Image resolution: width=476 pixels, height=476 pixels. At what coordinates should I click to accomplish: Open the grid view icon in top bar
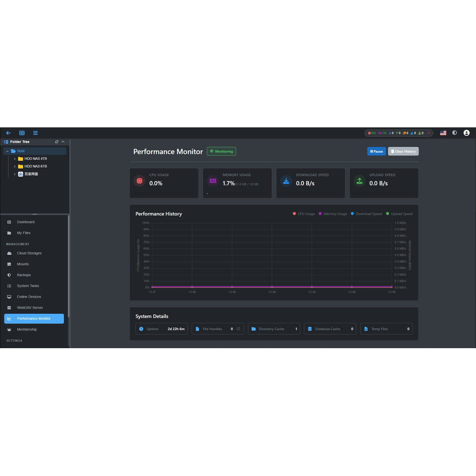click(22, 133)
